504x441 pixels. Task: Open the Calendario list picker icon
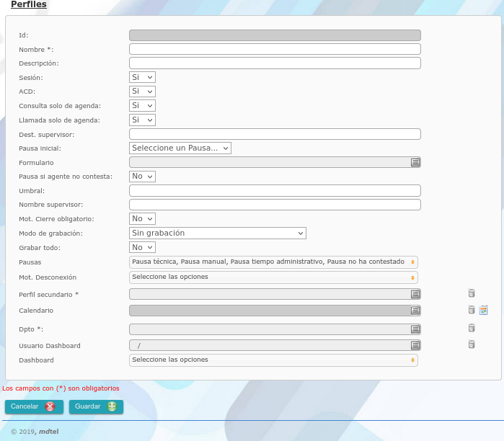click(x=415, y=311)
